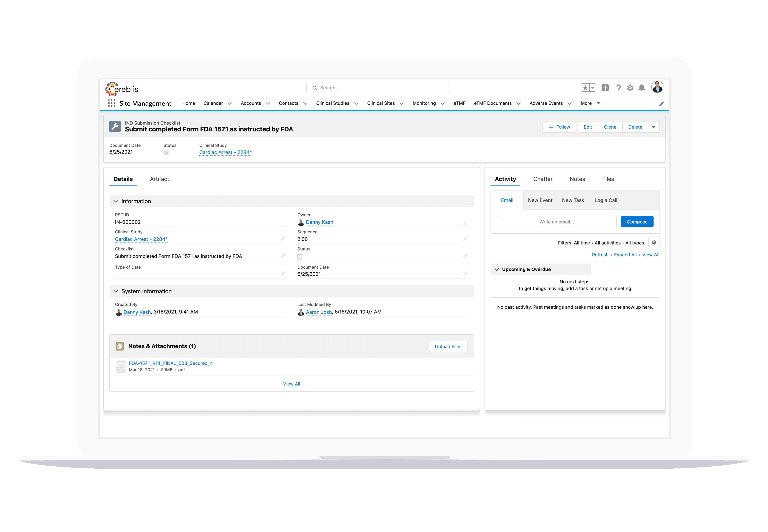Go to the Home nav item
768x532 pixels.
coord(189,103)
